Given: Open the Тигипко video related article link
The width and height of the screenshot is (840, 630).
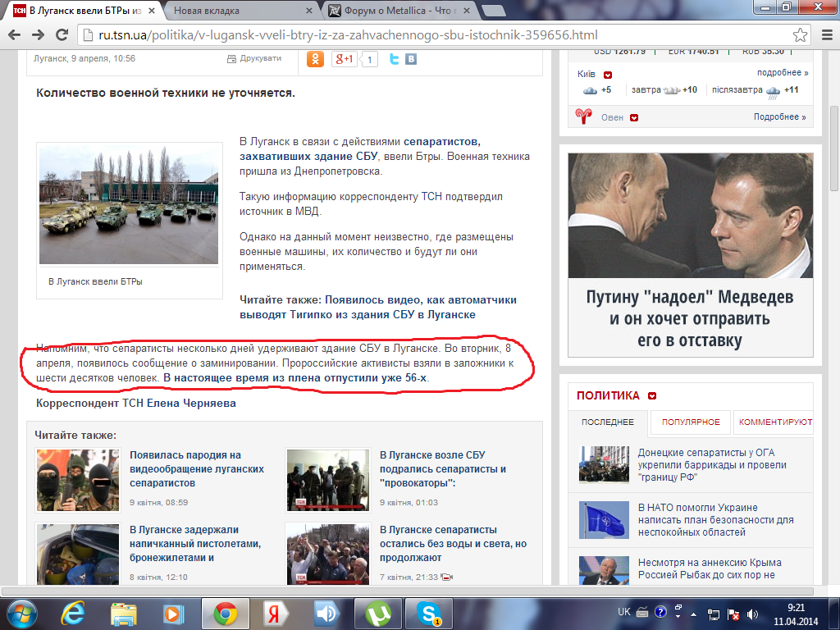Looking at the screenshot, I should [377, 307].
